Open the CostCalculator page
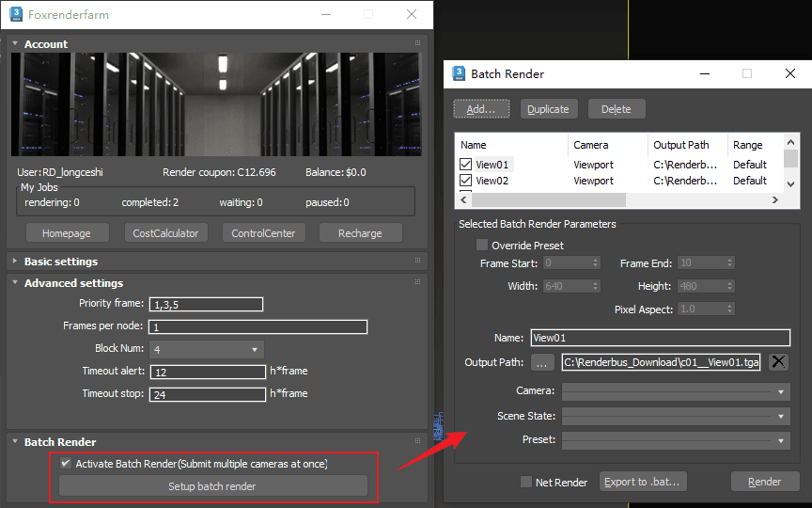The height and width of the screenshot is (508, 812). [x=165, y=233]
